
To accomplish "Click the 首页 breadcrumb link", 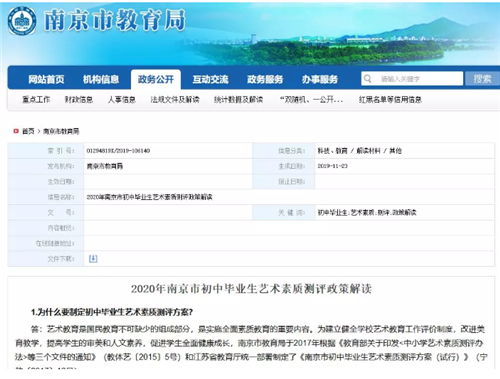I will coord(28,131).
